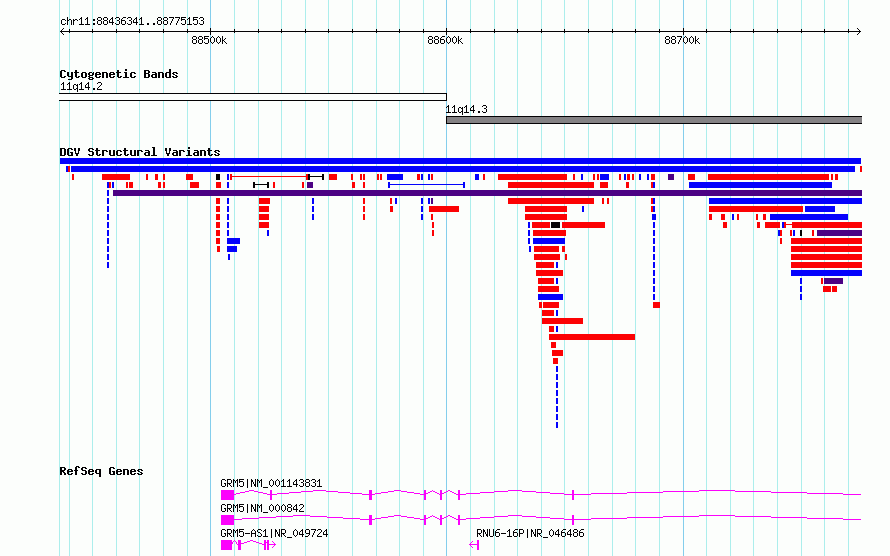
Task: Click the 88600k ruler scale label
Action: point(445,40)
